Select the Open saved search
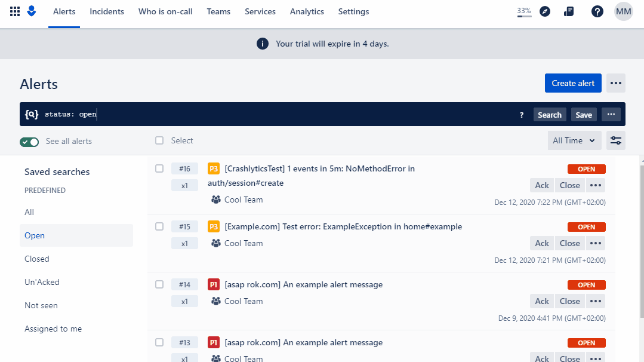The height and width of the screenshot is (362, 644). click(x=76, y=235)
